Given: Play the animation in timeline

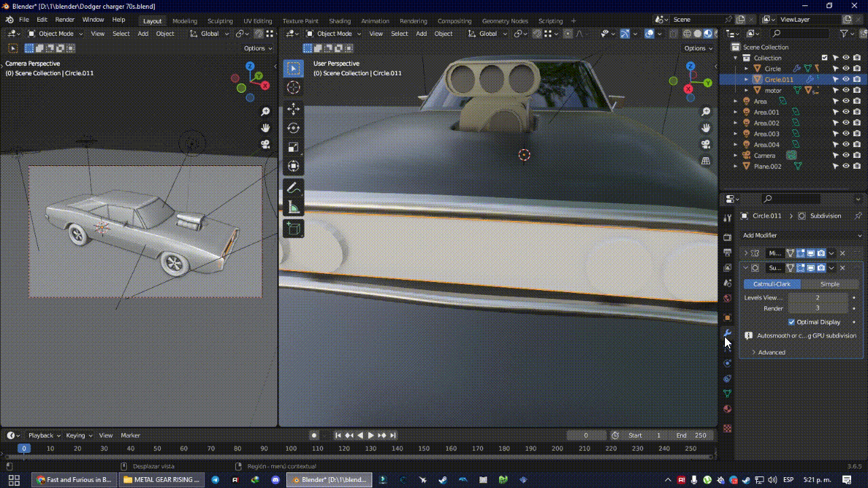Looking at the screenshot, I should click(370, 435).
